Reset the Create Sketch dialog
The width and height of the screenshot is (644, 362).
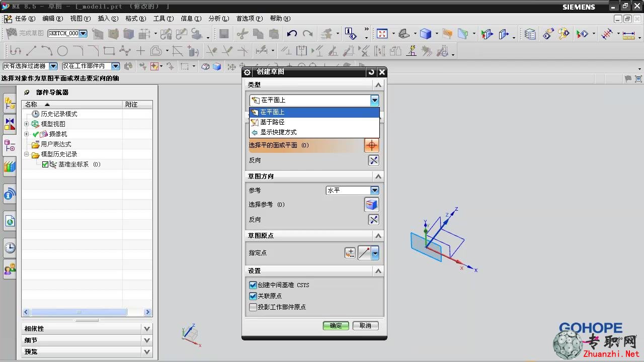(x=371, y=72)
